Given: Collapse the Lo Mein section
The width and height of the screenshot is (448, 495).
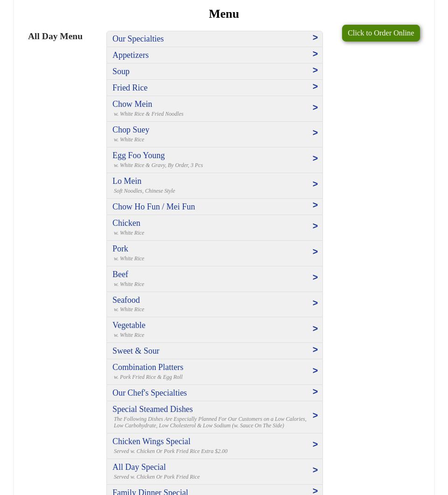Looking at the screenshot, I should (315, 184).
